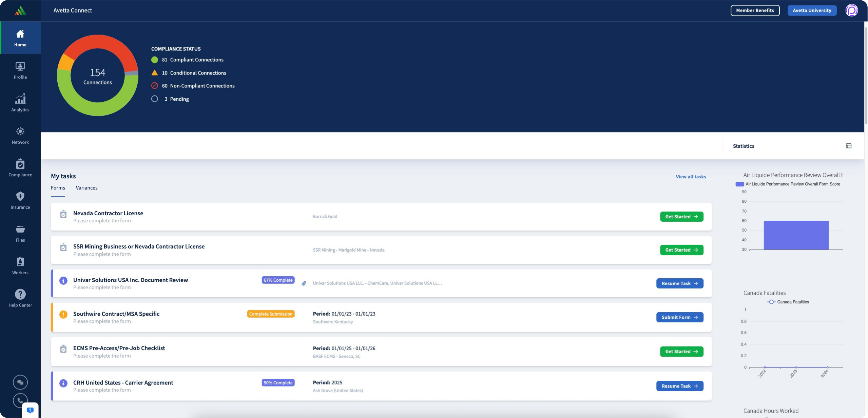Click the 154 Connections total
Viewport: 868px width, 418px height.
[x=98, y=76]
